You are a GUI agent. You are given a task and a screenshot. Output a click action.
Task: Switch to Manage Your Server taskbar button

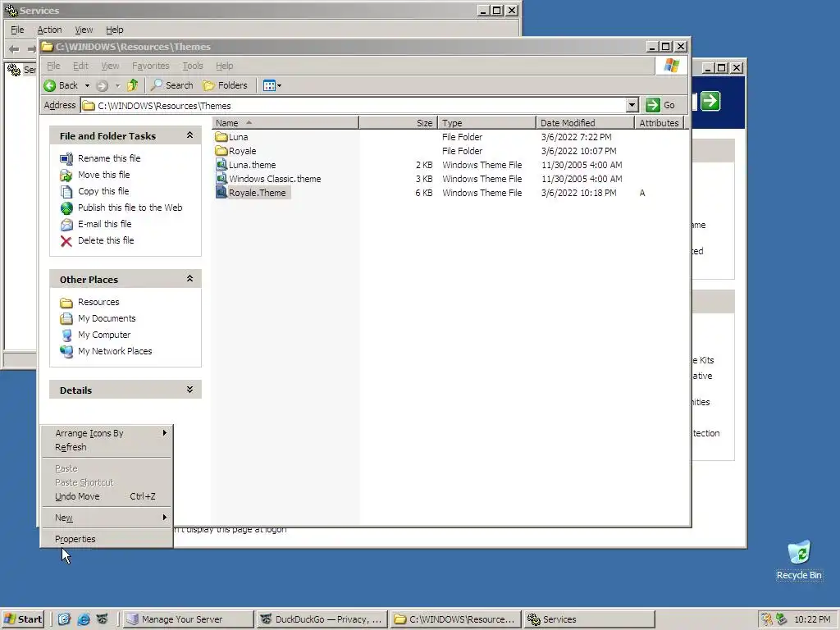187,619
